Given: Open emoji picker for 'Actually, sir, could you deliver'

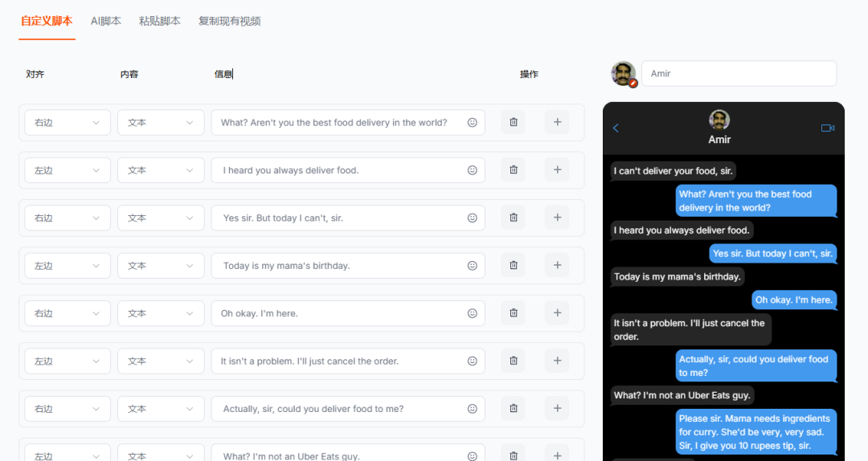Looking at the screenshot, I should point(473,408).
